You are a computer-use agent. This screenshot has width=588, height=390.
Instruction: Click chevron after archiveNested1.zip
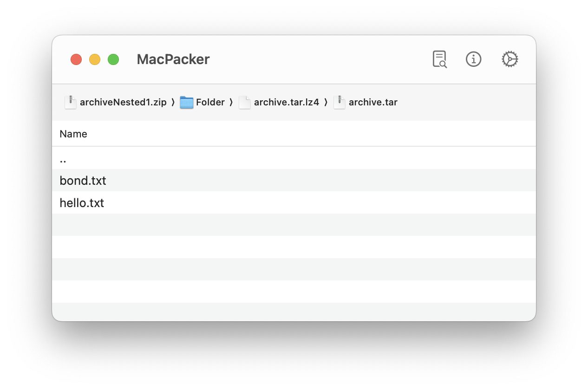pyautogui.click(x=173, y=102)
